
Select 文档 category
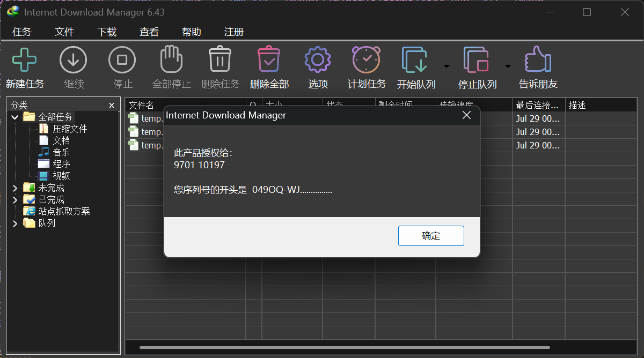pos(61,140)
